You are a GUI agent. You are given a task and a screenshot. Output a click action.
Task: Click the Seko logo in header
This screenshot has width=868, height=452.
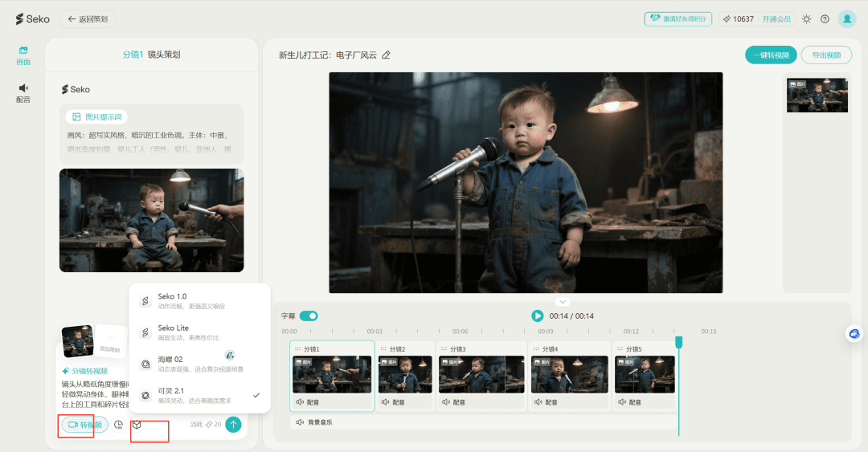click(x=33, y=18)
